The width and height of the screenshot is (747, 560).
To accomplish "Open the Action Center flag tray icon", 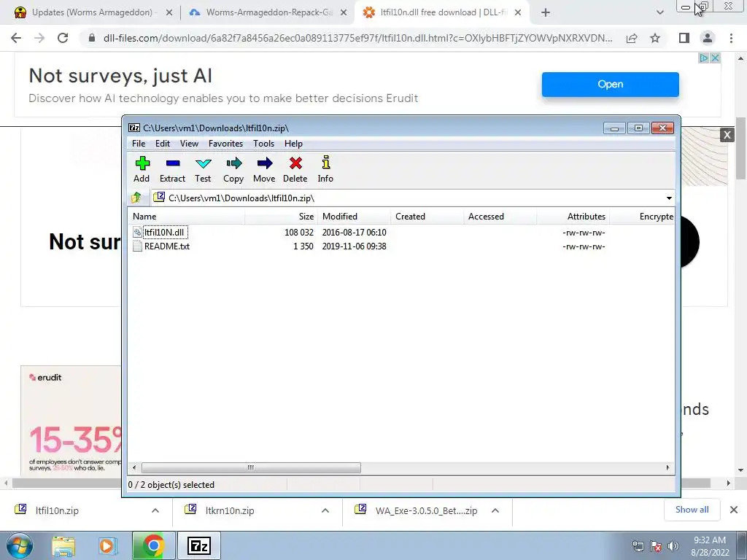I will (656, 546).
